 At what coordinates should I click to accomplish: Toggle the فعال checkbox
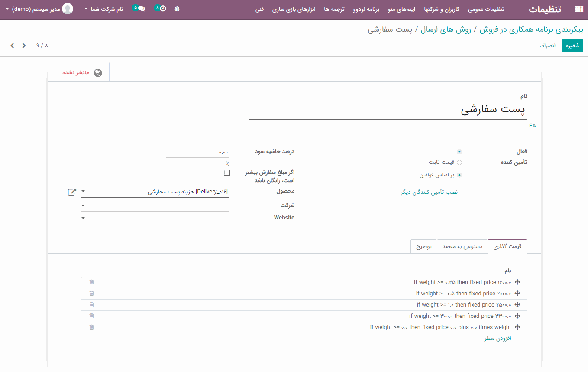tap(459, 152)
